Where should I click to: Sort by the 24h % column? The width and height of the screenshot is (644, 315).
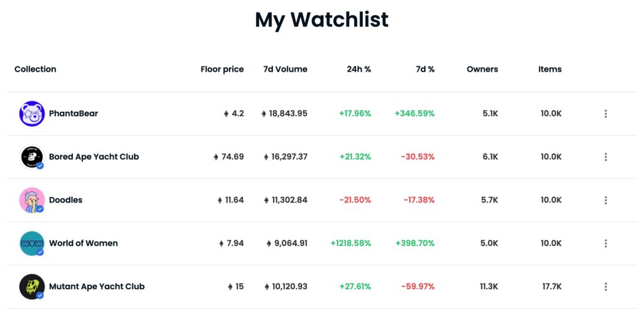pyautogui.click(x=358, y=69)
